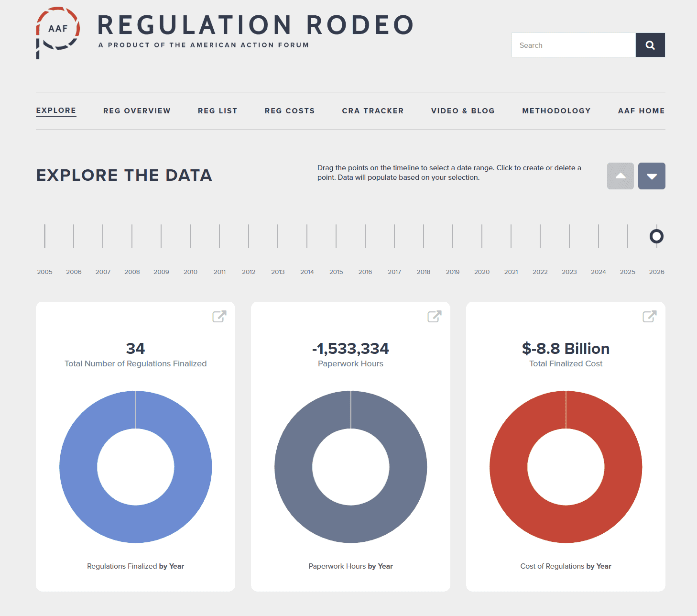Add a timeline point at 2020
The image size is (697, 616).
(x=482, y=236)
